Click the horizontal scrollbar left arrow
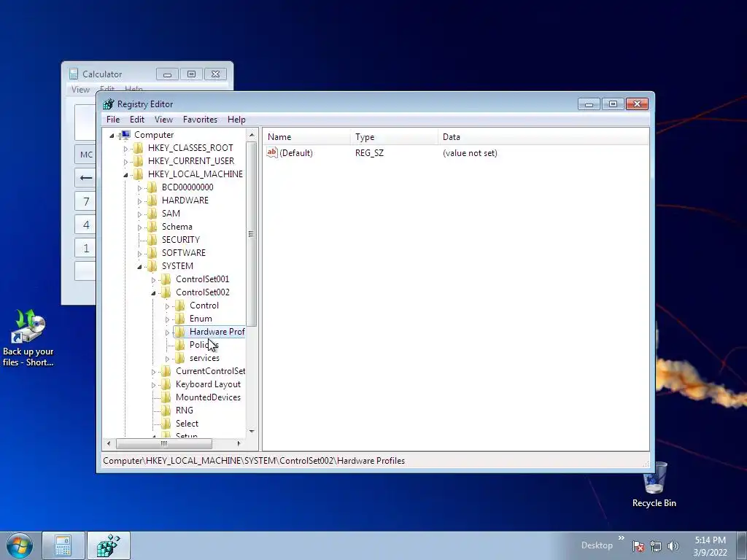 pyautogui.click(x=109, y=443)
